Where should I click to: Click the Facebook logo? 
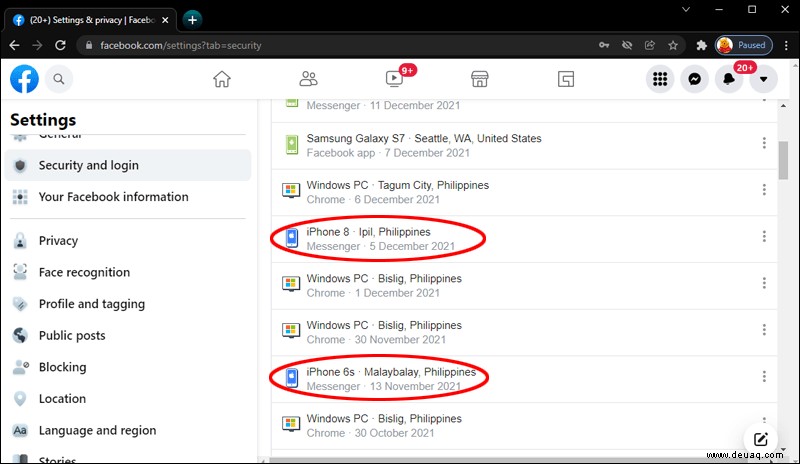pos(24,79)
